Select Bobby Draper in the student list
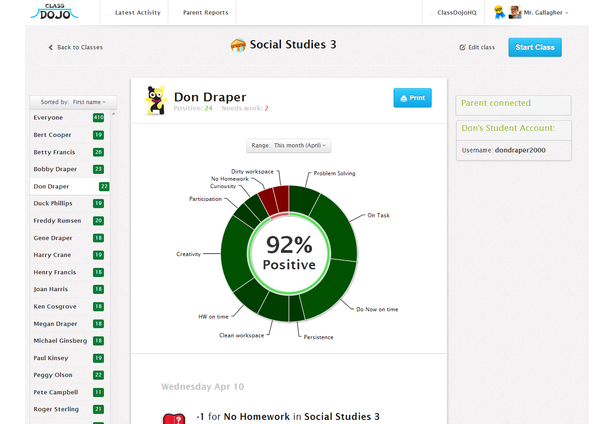615x424 pixels. click(x=70, y=169)
